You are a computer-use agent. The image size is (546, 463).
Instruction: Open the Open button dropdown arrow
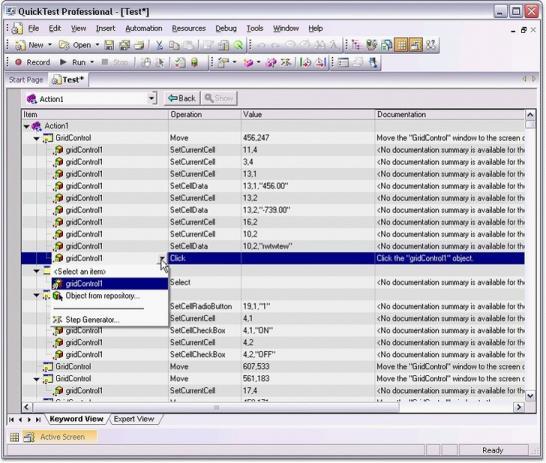click(x=97, y=45)
